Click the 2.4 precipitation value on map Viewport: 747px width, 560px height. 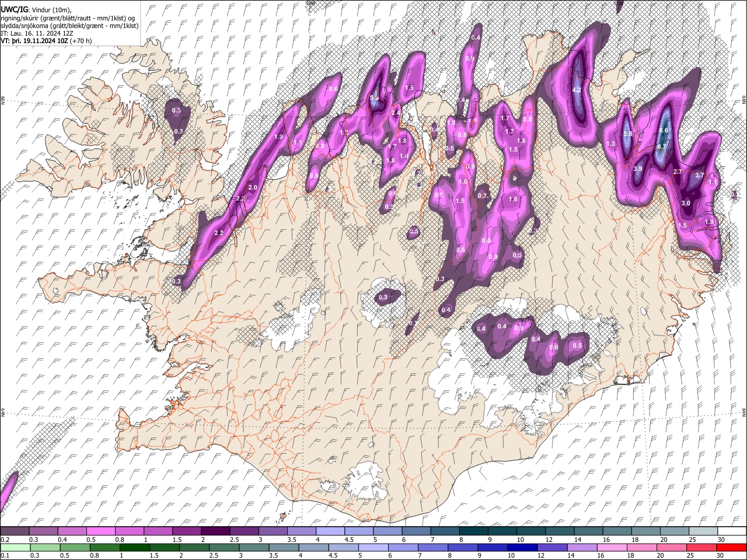[x=395, y=113]
